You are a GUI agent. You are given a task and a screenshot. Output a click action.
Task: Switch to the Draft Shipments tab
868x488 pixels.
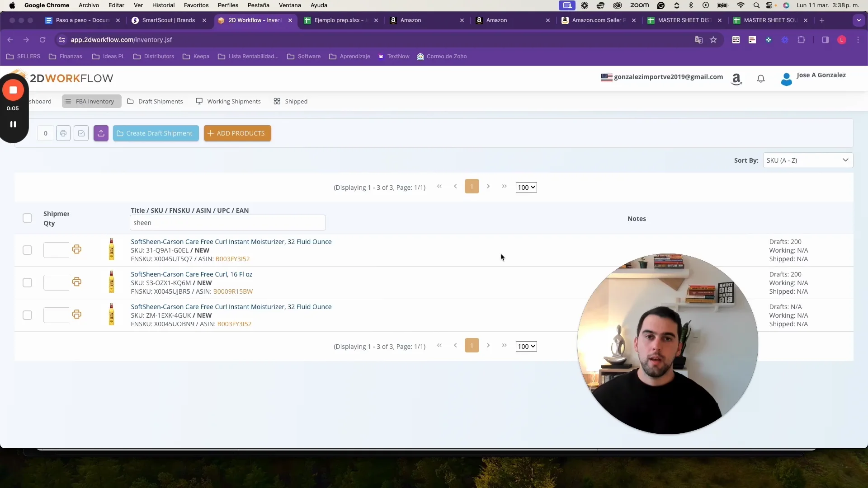click(155, 101)
